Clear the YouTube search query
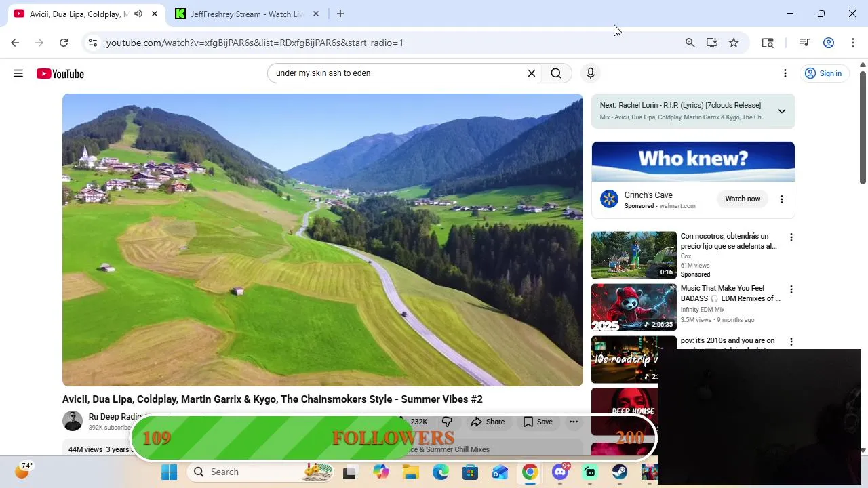 point(532,73)
